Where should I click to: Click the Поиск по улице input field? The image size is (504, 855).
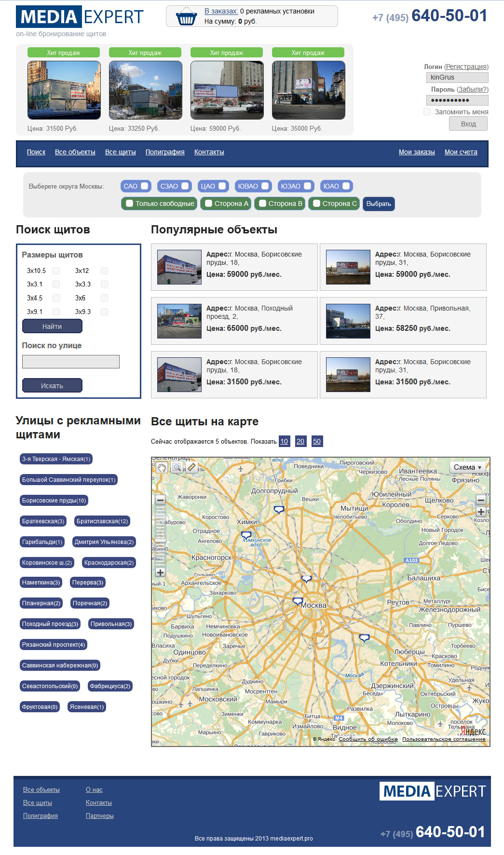pos(71,362)
